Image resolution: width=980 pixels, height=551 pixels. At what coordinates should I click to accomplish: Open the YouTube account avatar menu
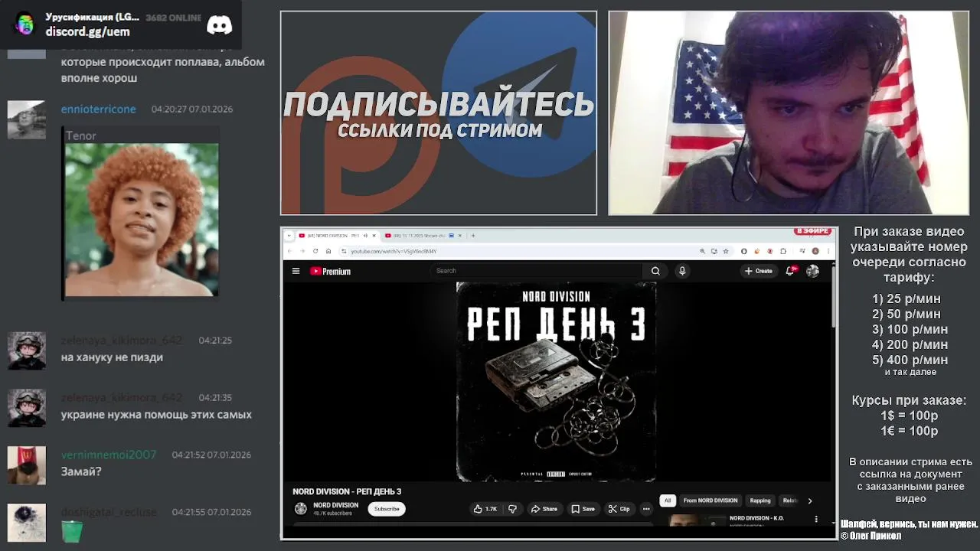pos(812,271)
